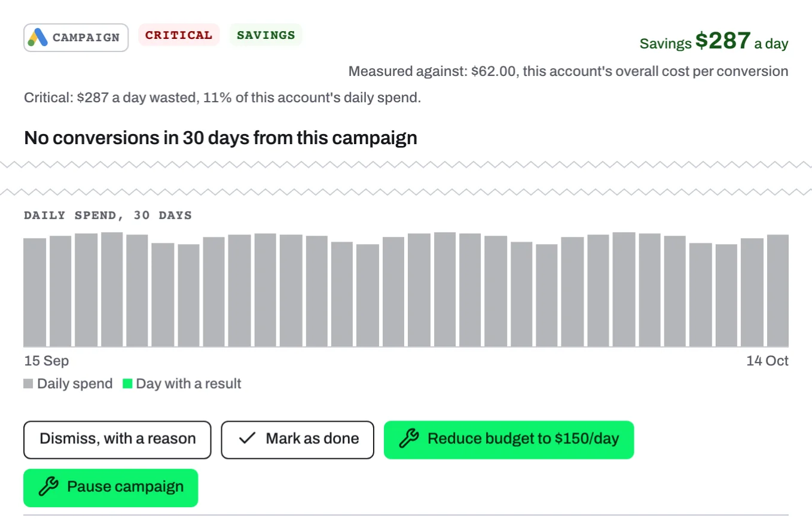Click the Critical $287 a day wasted text

tap(222, 98)
